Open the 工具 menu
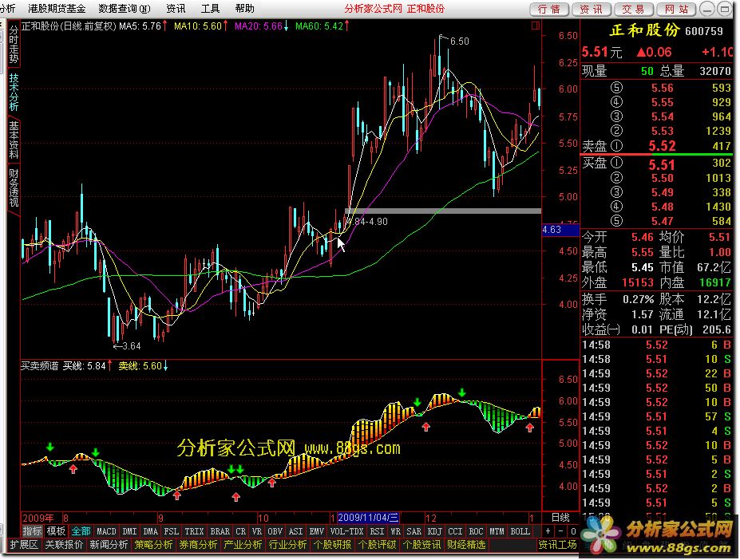740x560 pixels. coord(210,9)
